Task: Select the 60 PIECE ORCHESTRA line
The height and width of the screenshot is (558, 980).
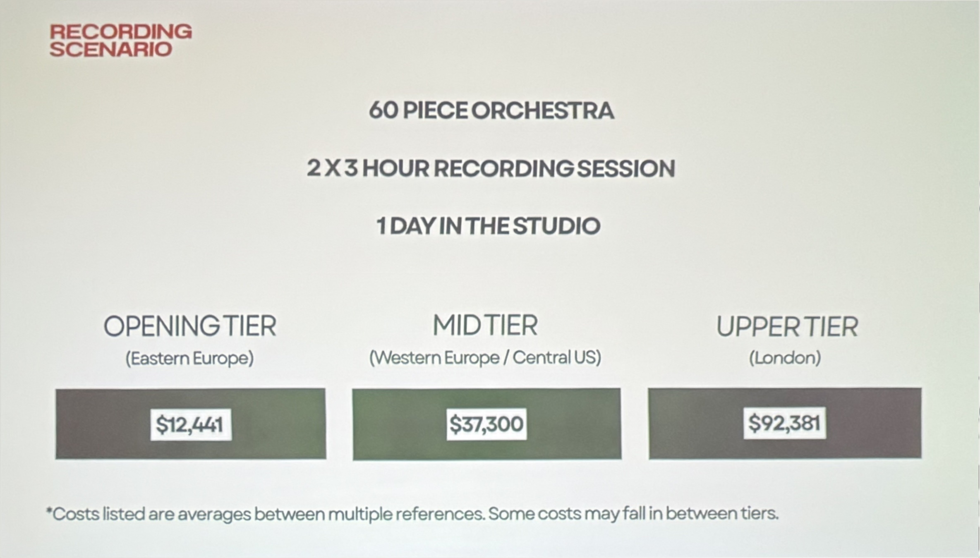Action: point(491,110)
